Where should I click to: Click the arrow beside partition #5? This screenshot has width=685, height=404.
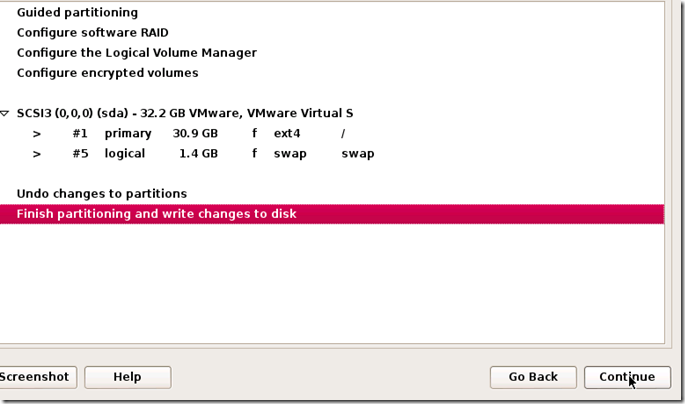click(x=36, y=154)
